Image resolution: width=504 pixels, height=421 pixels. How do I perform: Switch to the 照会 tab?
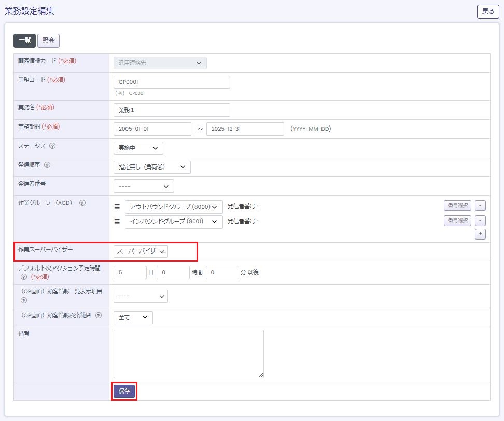(x=48, y=40)
